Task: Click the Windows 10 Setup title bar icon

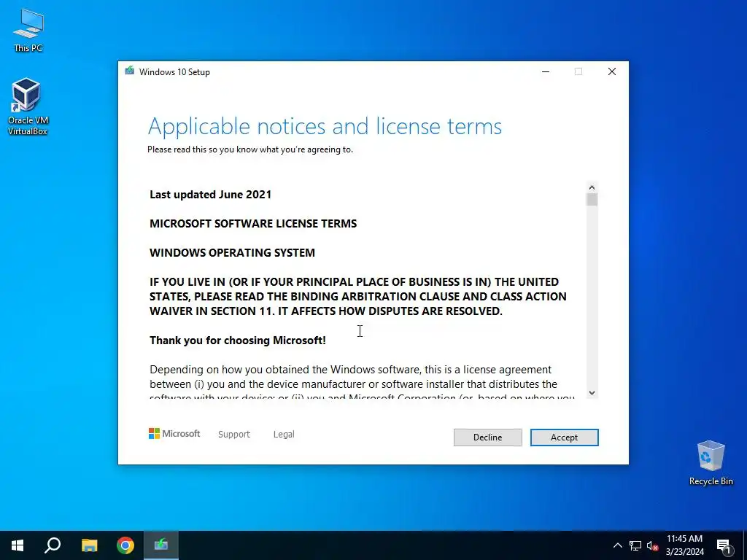Action: 130,71
